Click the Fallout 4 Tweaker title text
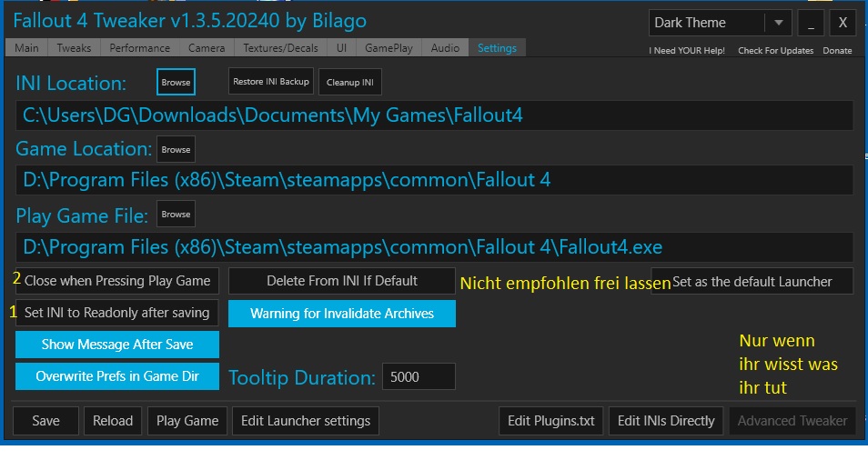The height and width of the screenshot is (460, 868). tap(189, 21)
